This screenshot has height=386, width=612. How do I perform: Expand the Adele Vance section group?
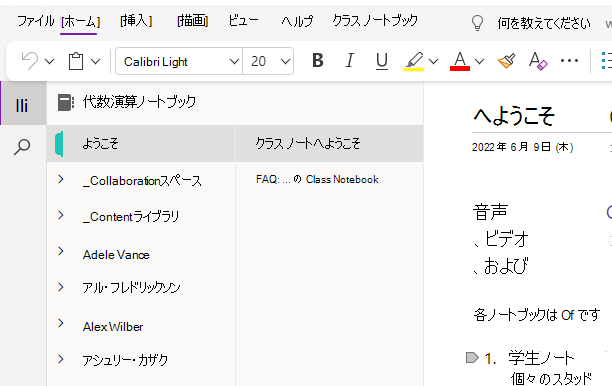tap(60, 251)
